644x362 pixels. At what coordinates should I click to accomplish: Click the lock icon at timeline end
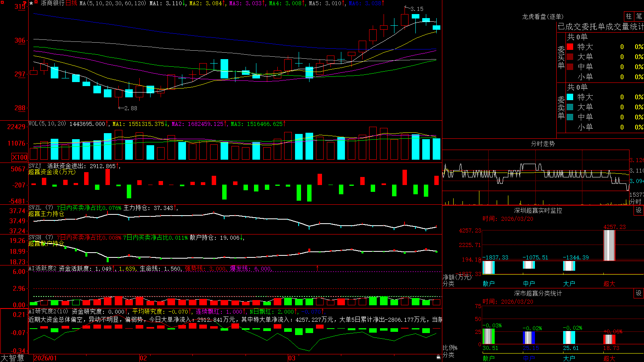click(x=439, y=357)
